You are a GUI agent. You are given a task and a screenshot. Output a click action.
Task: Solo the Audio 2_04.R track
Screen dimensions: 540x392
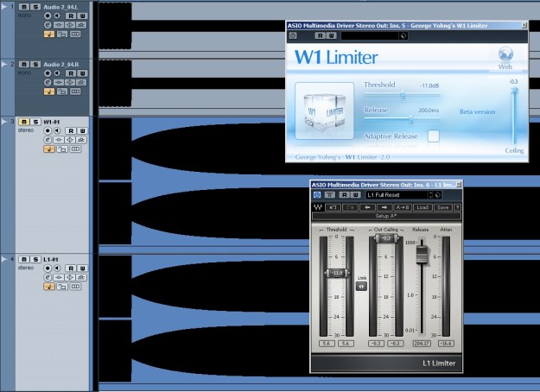pos(35,65)
